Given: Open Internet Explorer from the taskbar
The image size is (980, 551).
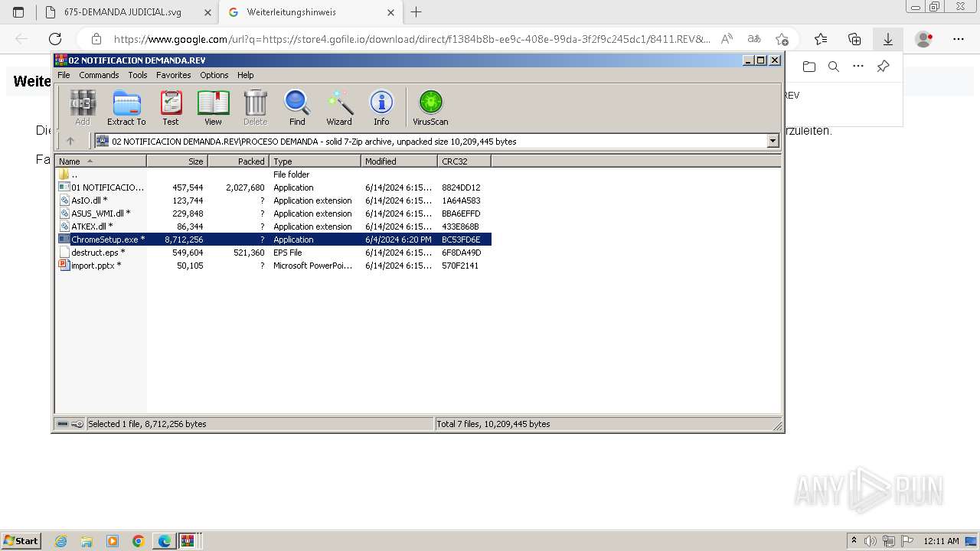Looking at the screenshot, I should pyautogui.click(x=60, y=541).
